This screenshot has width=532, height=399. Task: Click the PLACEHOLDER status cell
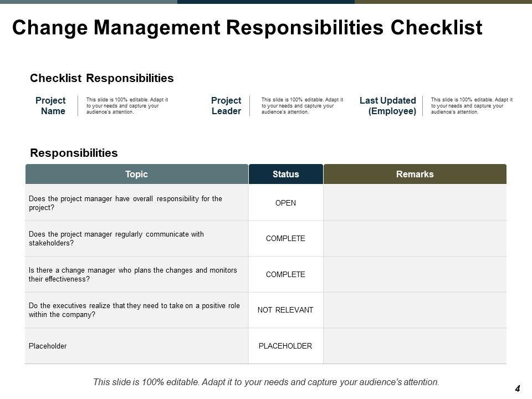pyautogui.click(x=286, y=346)
